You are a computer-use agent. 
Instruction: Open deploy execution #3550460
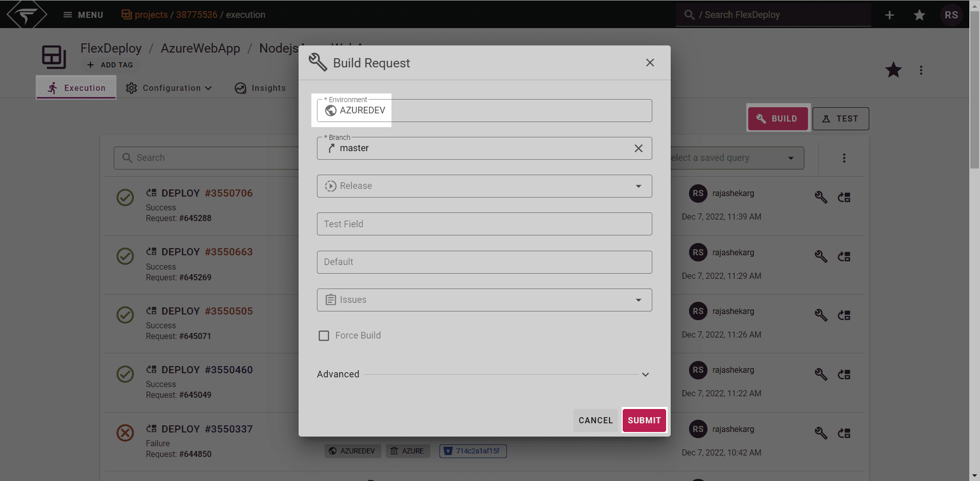(229, 370)
